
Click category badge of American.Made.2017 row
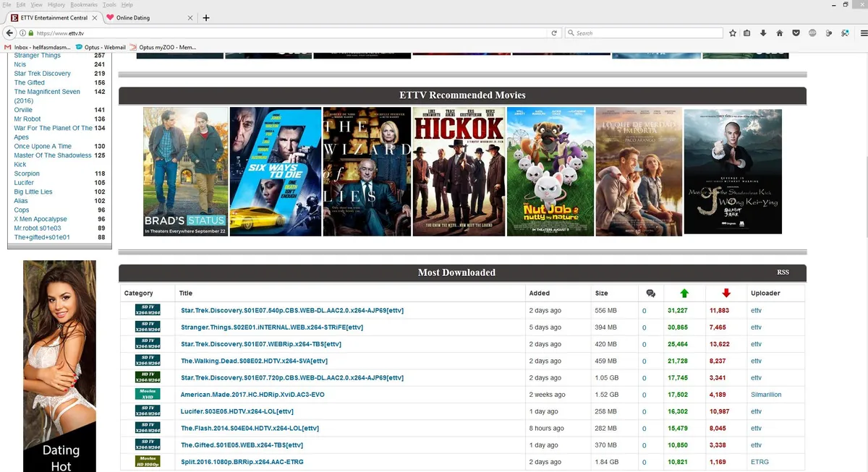[148, 394]
